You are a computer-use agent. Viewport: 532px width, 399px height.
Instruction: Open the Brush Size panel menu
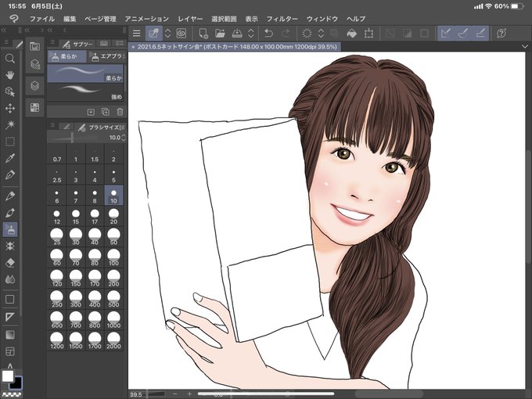coord(52,125)
